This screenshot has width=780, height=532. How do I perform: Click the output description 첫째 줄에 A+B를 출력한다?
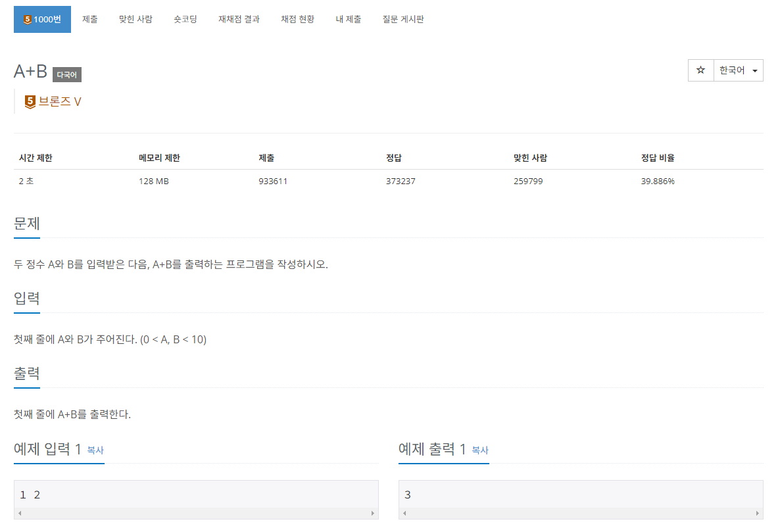pos(72,414)
